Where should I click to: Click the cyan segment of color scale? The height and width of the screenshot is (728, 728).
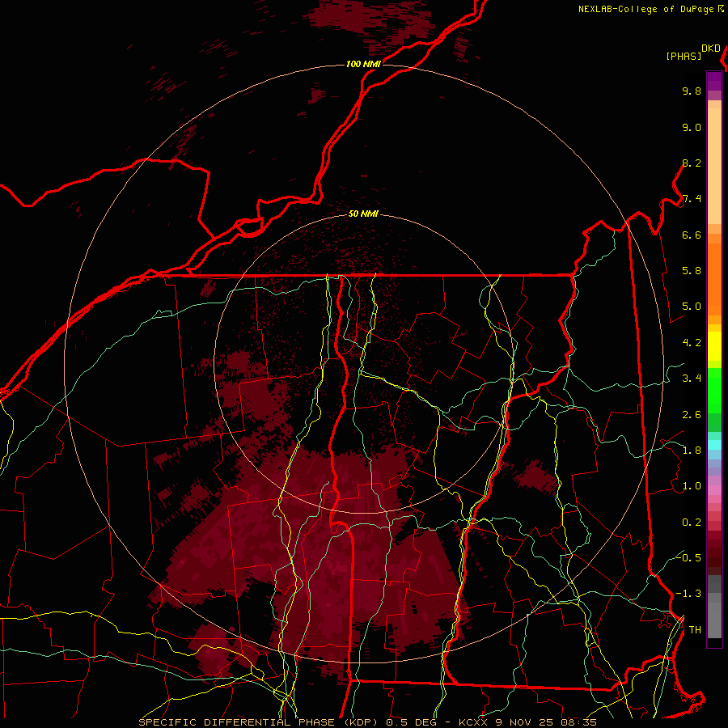[x=714, y=445]
